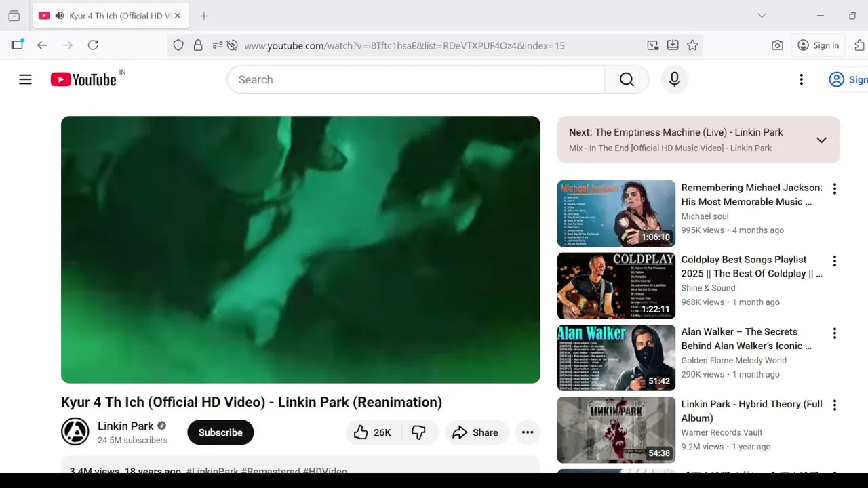The width and height of the screenshot is (868, 488).
Task: Click the picture-in-picture address bar icon
Action: click(x=653, y=45)
